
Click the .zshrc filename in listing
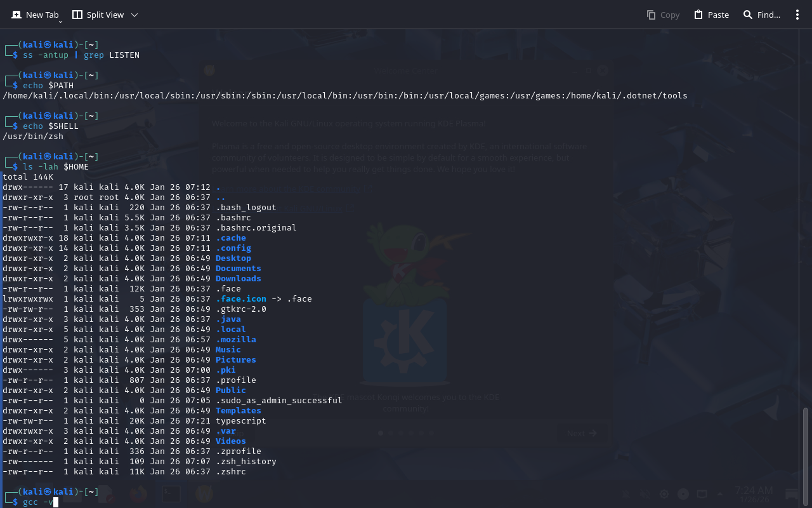coord(230,472)
